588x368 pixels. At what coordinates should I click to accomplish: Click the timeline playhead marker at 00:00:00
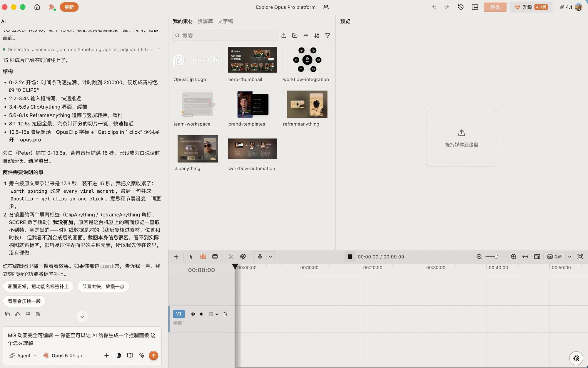click(235, 267)
